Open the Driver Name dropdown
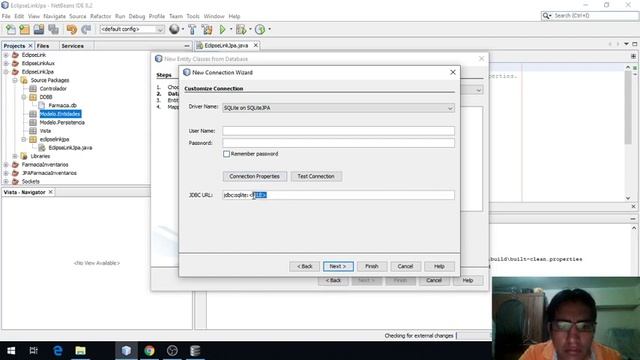The image size is (640, 360). [x=450, y=108]
